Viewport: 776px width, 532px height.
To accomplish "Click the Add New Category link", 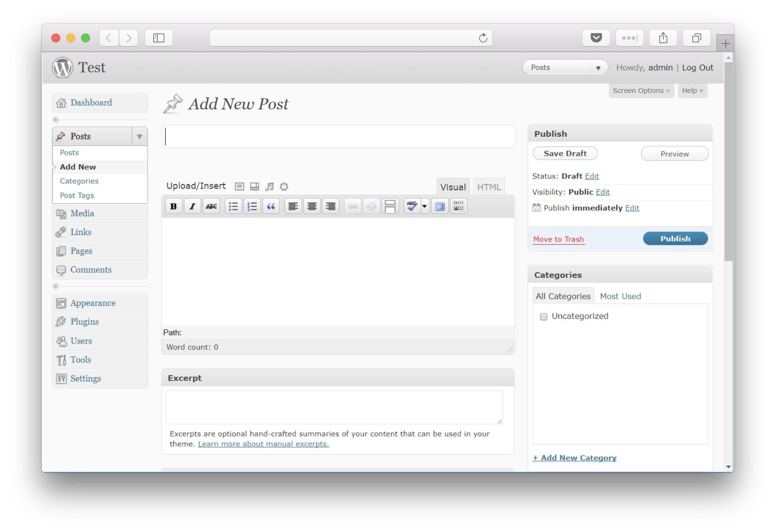I will (x=574, y=458).
